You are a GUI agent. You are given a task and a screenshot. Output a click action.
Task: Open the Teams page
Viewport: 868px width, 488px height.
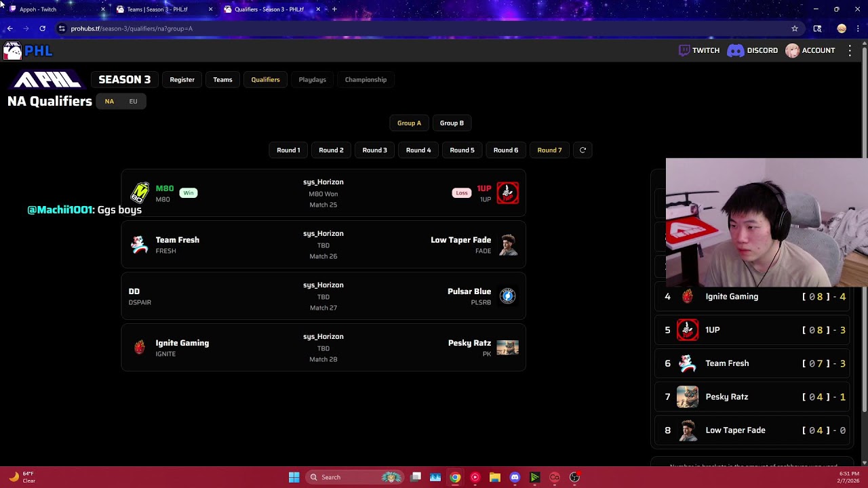(x=222, y=79)
